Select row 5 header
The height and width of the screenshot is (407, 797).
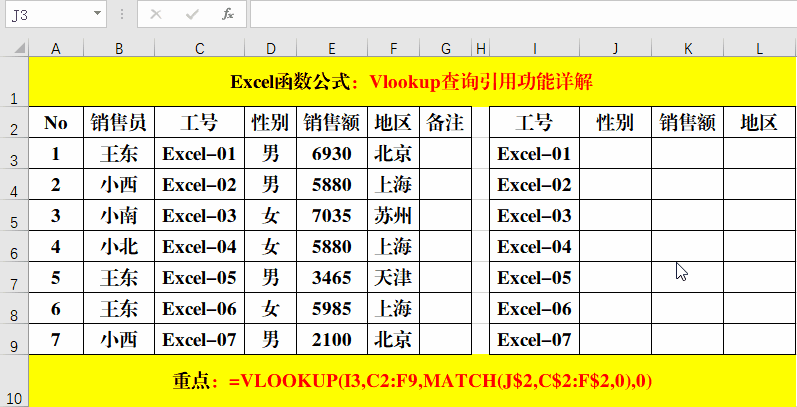14,215
